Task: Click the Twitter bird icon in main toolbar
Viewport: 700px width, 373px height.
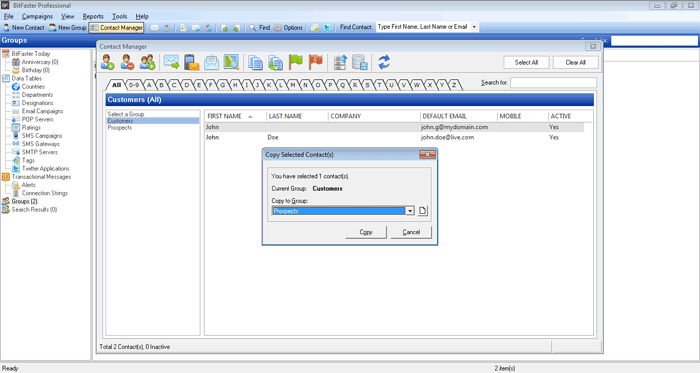Action: pyautogui.click(x=327, y=28)
